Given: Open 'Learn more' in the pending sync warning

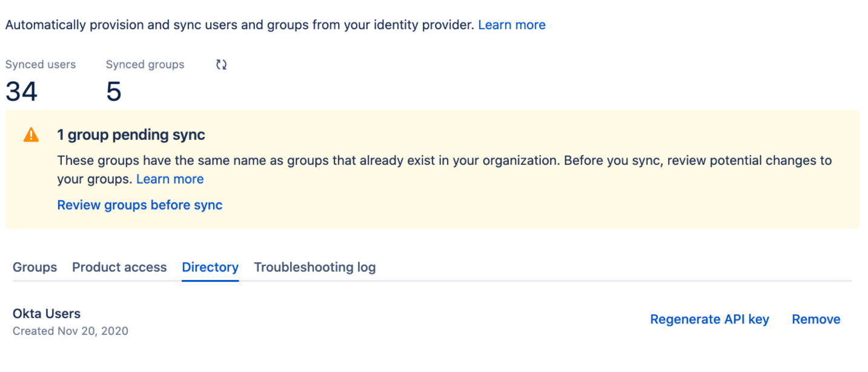Looking at the screenshot, I should pyautogui.click(x=170, y=179).
